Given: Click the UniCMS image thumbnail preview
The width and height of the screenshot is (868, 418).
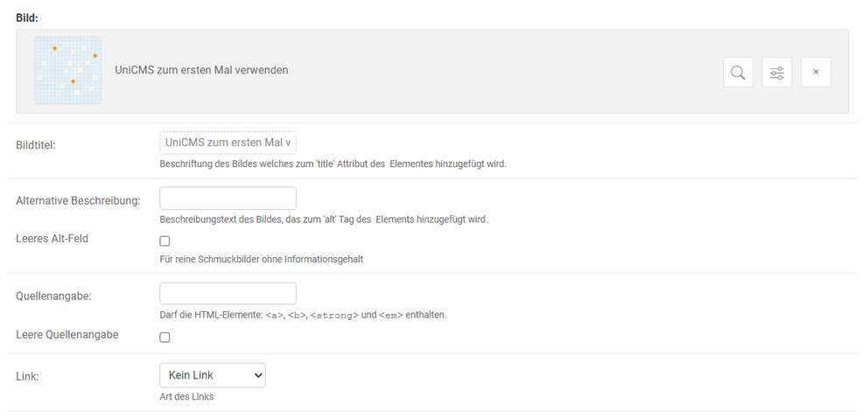Looking at the screenshot, I should [x=67, y=70].
